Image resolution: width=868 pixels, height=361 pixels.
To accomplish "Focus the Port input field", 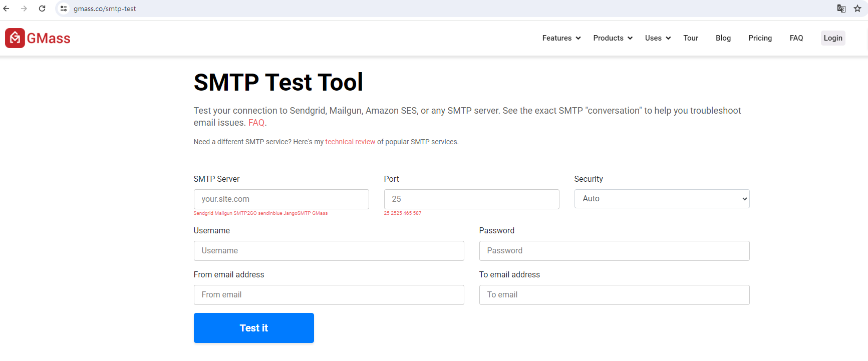I will 472,199.
